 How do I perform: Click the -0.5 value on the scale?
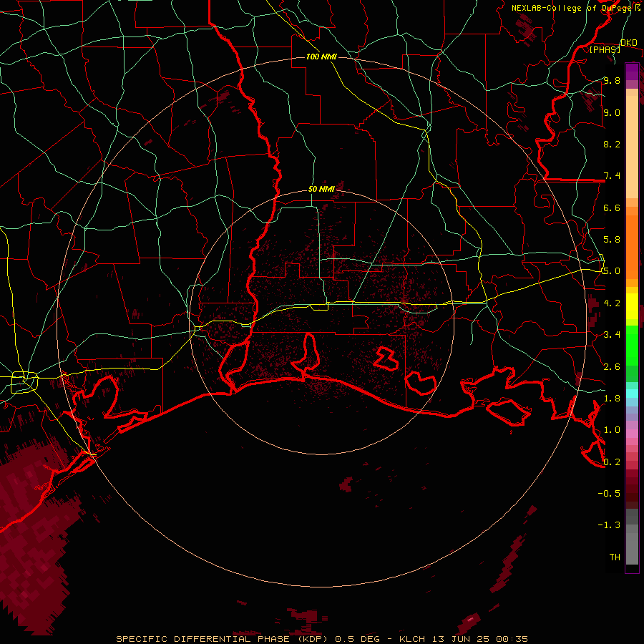point(609,494)
